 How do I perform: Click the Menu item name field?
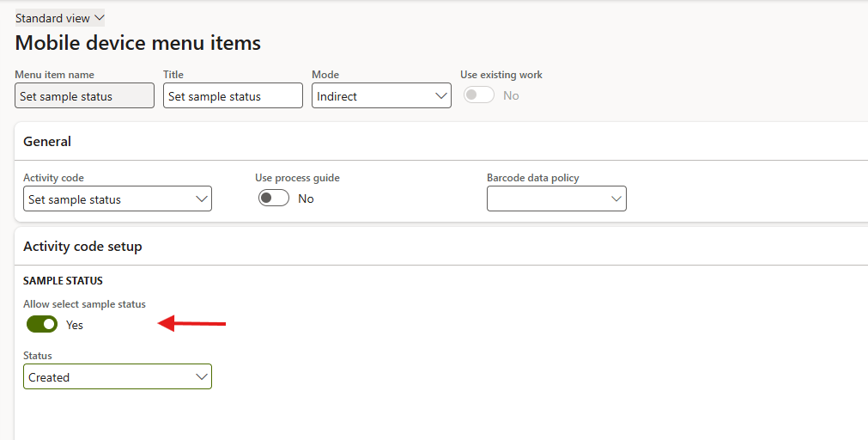coord(84,96)
